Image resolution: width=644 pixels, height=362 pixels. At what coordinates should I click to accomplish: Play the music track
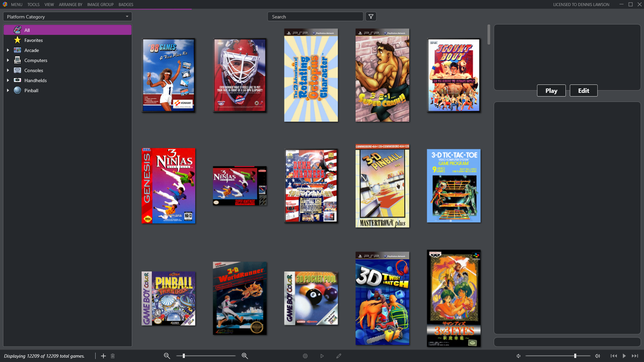(x=624, y=356)
